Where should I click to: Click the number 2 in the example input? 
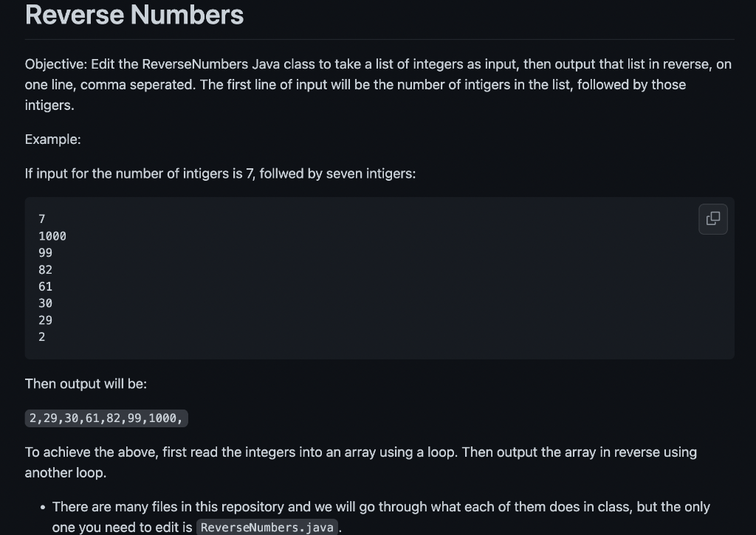click(x=41, y=336)
